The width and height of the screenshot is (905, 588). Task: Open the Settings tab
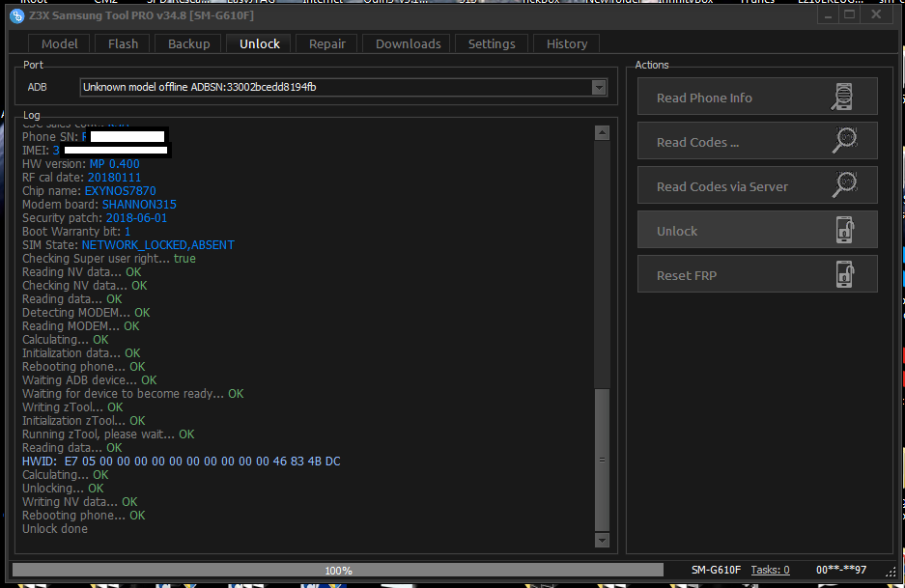pos(492,43)
